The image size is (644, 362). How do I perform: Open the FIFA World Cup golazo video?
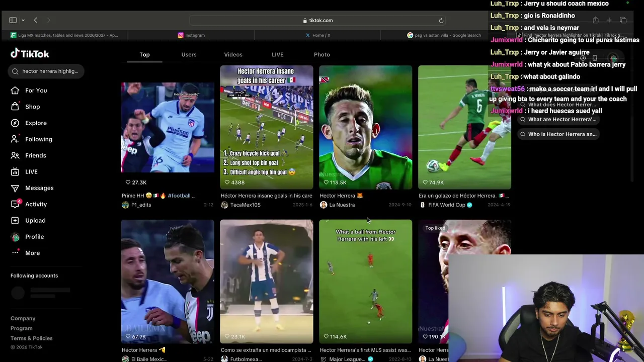[x=464, y=128]
